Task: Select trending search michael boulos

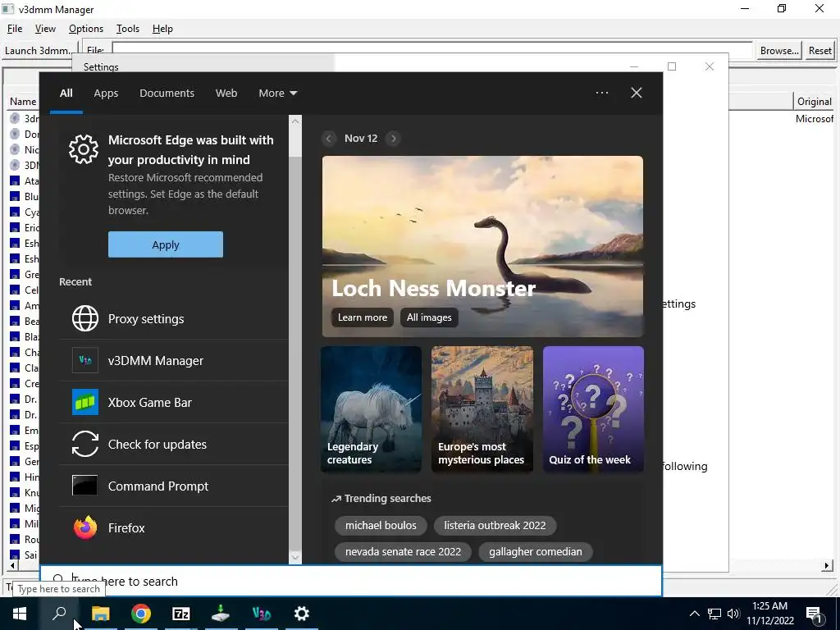Action: point(381,526)
